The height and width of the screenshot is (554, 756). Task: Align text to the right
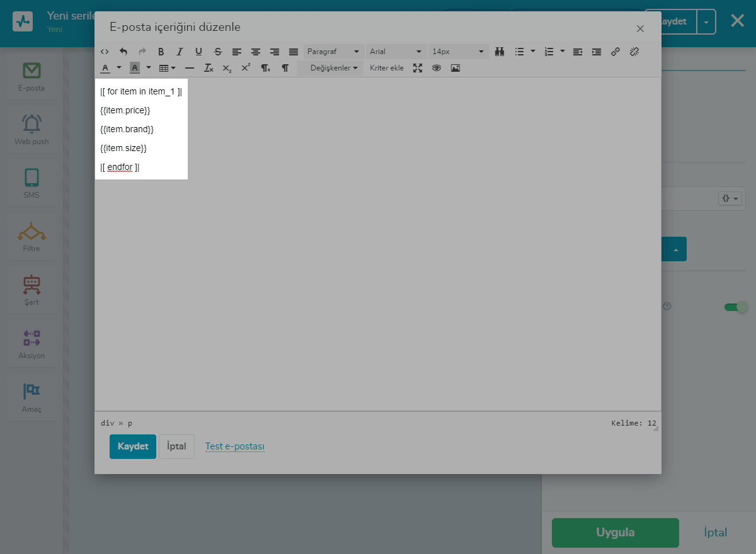(x=275, y=52)
